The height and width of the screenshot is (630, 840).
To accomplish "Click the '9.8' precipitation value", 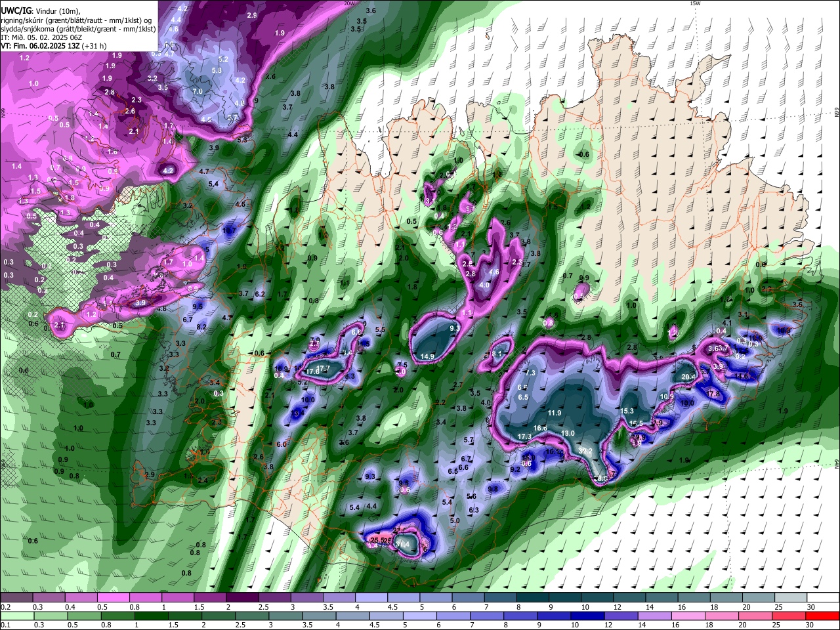I will coord(493,489).
